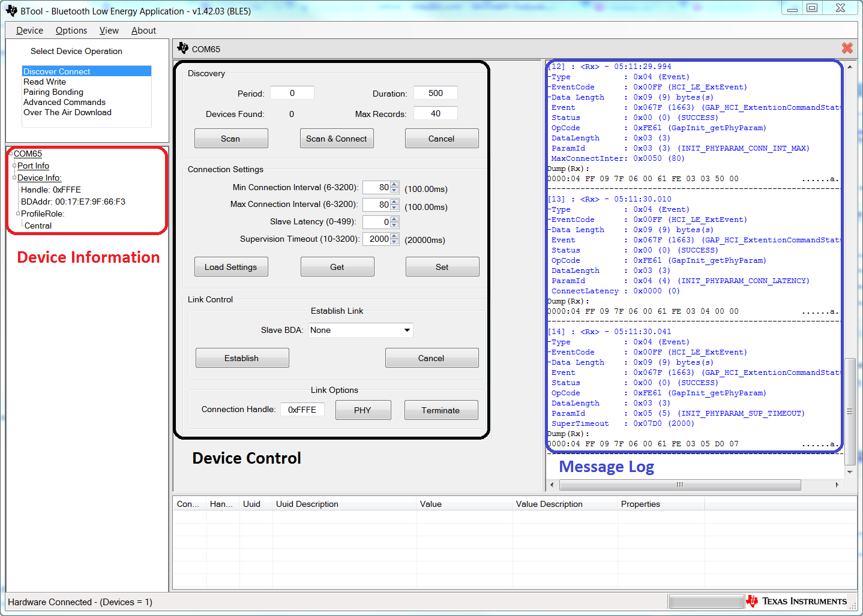Increase Supervision Timeout with up arrow
Screen dimensions: 863x616
[394, 236]
